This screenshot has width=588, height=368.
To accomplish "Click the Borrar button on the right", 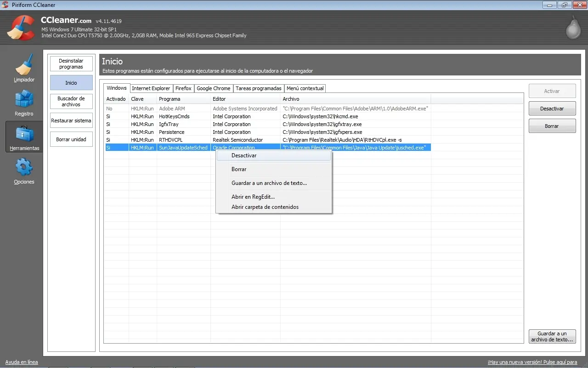I will 552,126.
